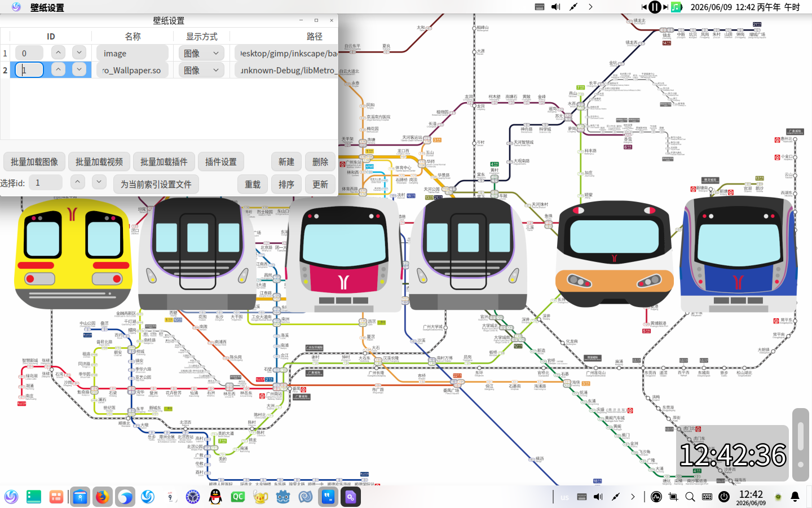Click the 更新 button
This screenshot has height=508, width=812.
coord(320,185)
